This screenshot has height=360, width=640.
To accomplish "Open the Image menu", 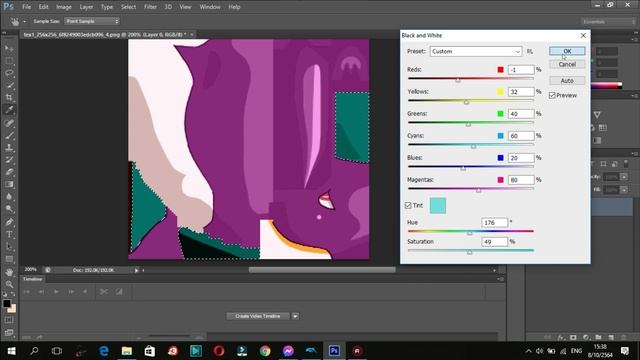I will click(63, 7).
